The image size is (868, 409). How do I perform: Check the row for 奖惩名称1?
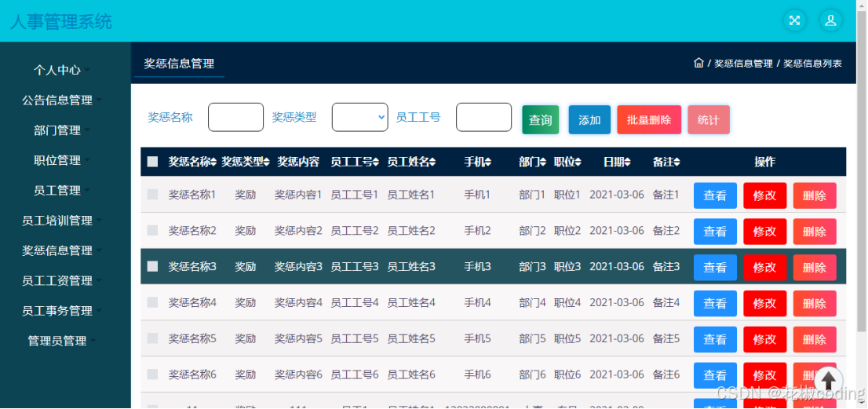click(x=152, y=194)
